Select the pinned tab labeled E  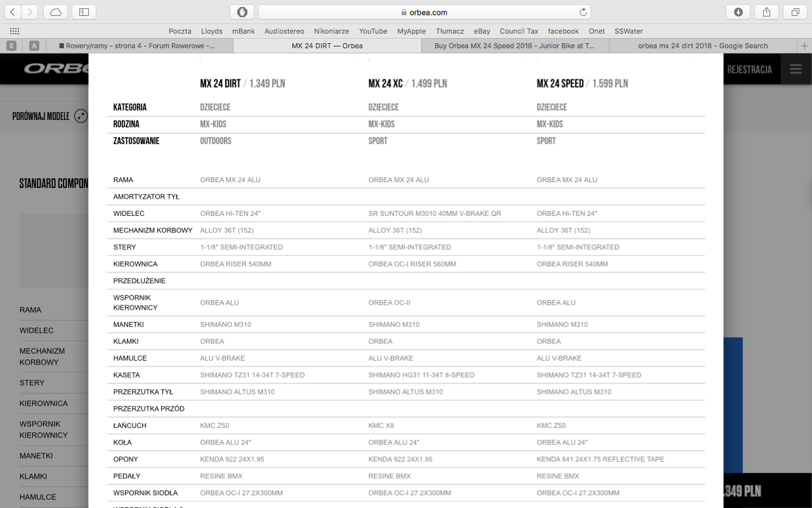[x=11, y=46]
